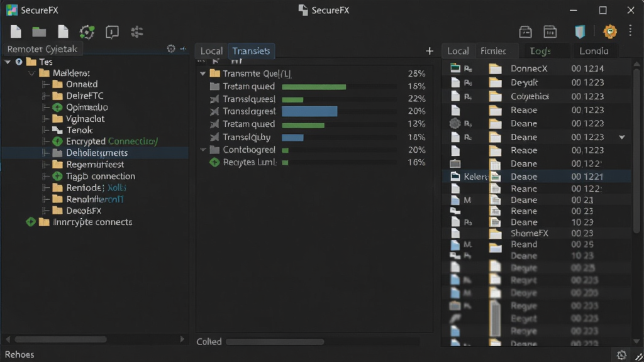The height and width of the screenshot is (362, 644).
Task: Click the nodes cluster toolbar icon
Action: tap(136, 32)
